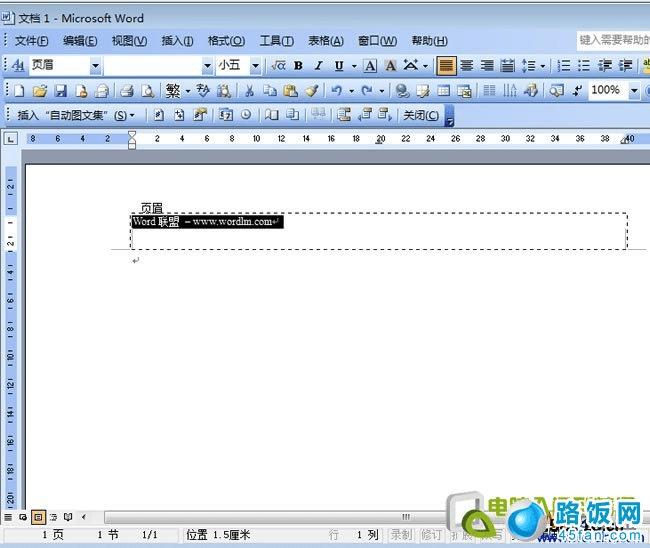
Task: Click the Redo arrow icon
Action: click(x=367, y=91)
